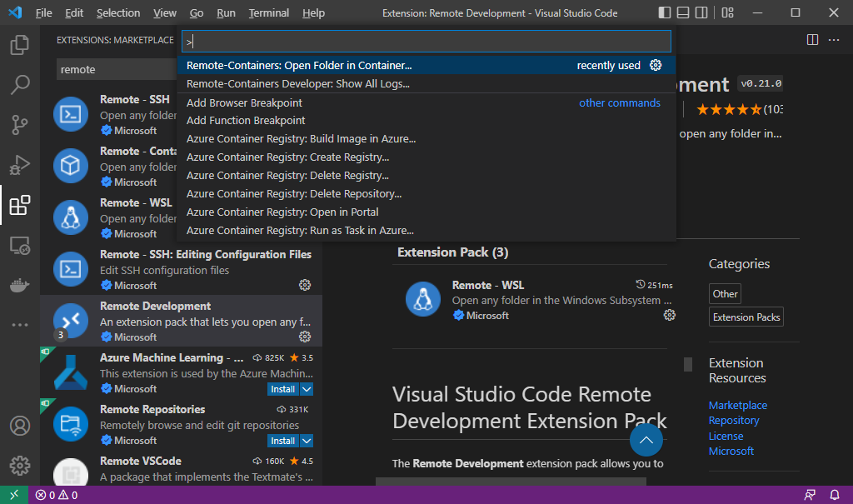Image resolution: width=853 pixels, height=504 pixels.
Task: Open the View menu
Action: tap(164, 12)
